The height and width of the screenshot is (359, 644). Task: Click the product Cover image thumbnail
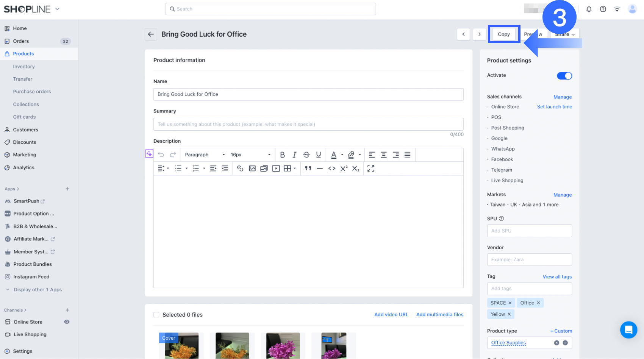[x=181, y=345]
